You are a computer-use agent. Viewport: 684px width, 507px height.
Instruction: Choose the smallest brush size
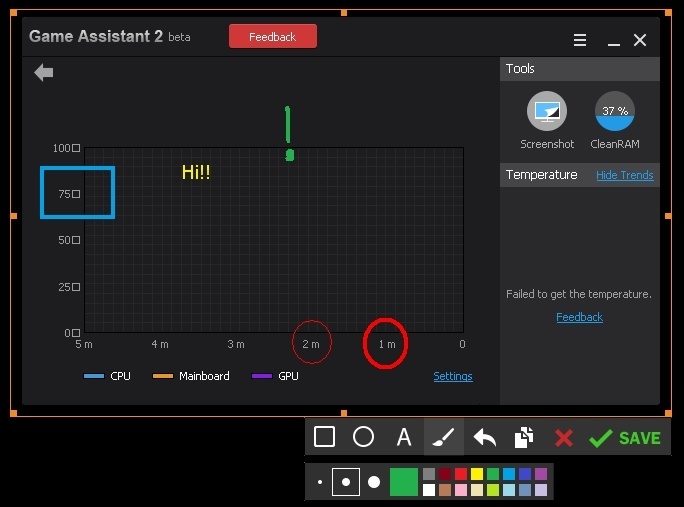320,482
